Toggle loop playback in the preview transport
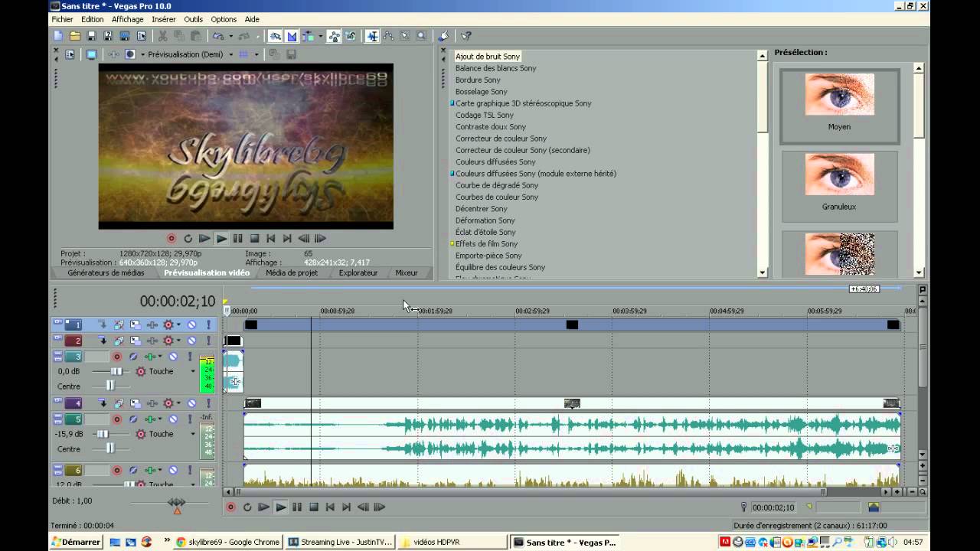Screen dimensions: 980x551 tap(188, 239)
